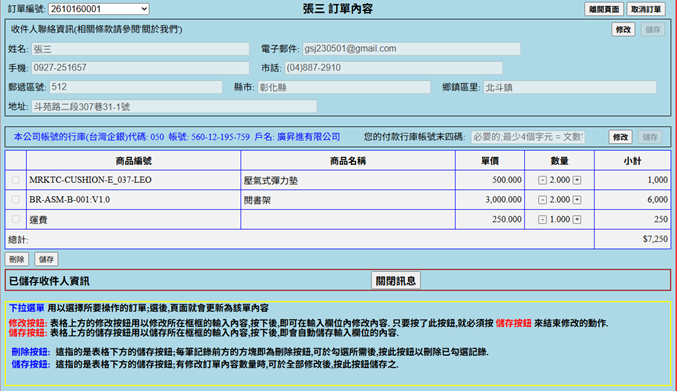Screen dimensions: 677x391
Task: Click the product name 閱書架
Action: 257,201
